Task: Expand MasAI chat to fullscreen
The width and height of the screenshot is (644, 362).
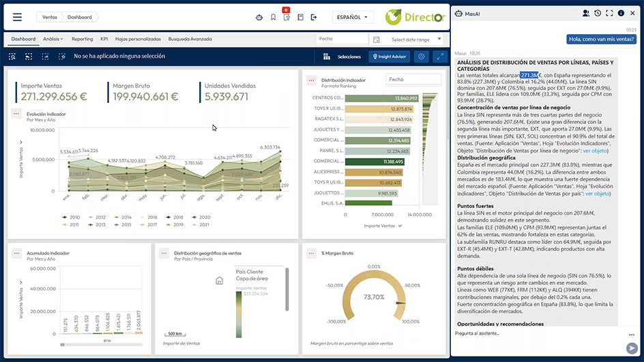Action: 609,13
